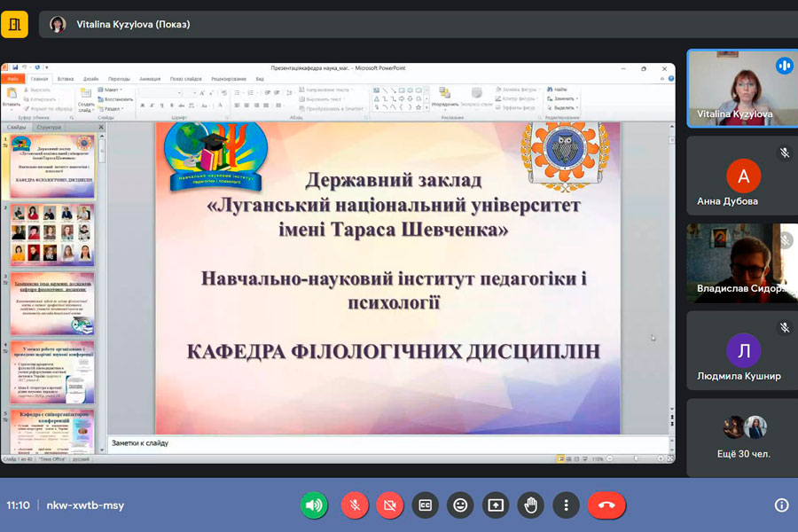Raise hand using the hand icon
This screenshot has height=532, width=798.
click(x=530, y=505)
